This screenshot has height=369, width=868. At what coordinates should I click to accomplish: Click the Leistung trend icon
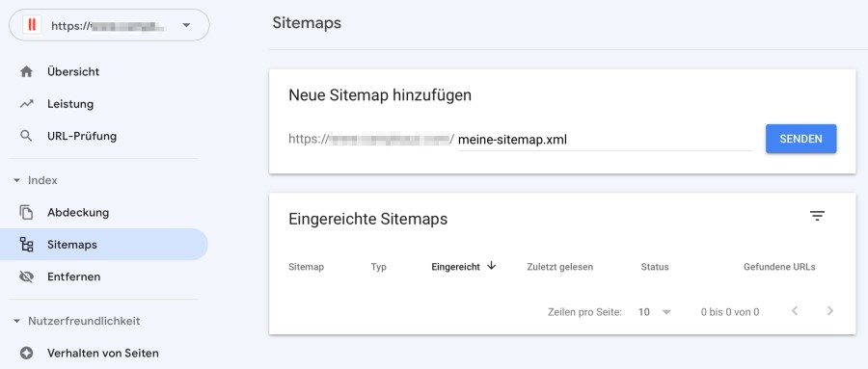click(26, 104)
